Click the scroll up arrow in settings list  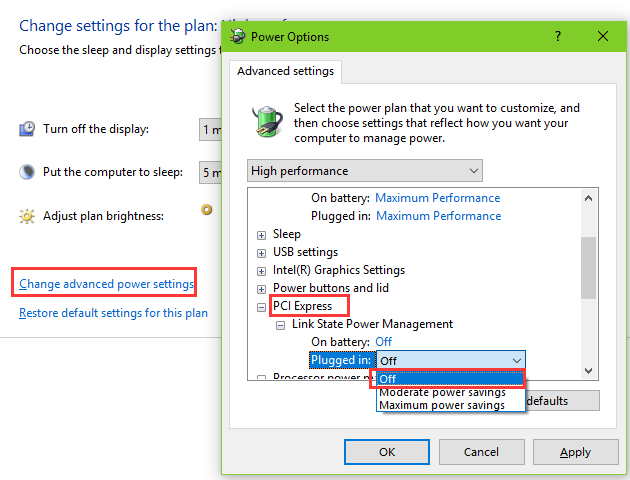(588, 198)
